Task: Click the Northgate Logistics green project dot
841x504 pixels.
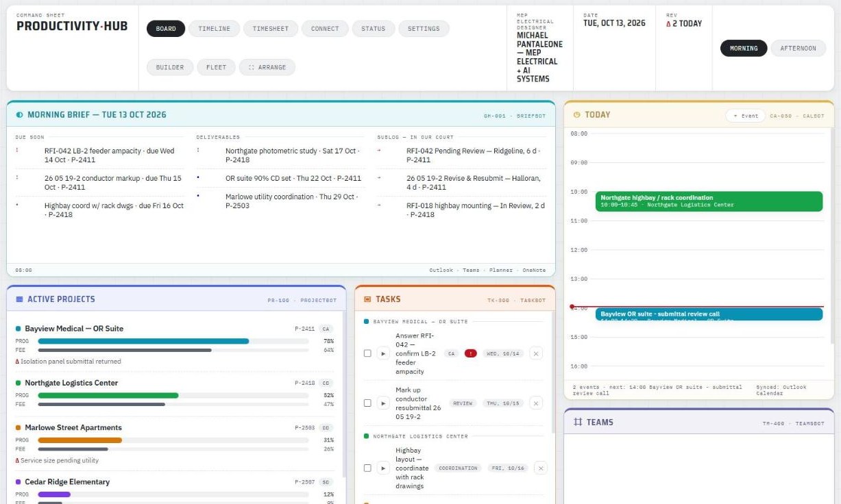Action: tap(19, 383)
